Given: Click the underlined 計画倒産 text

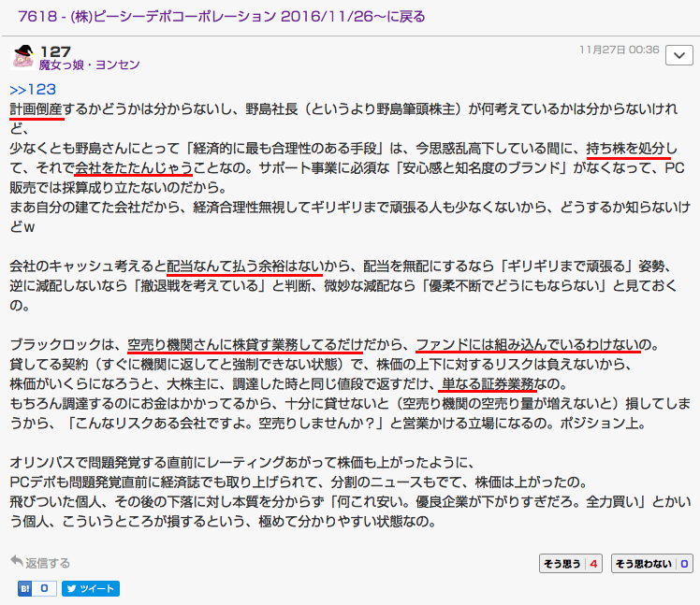Looking at the screenshot, I should click(x=37, y=109).
